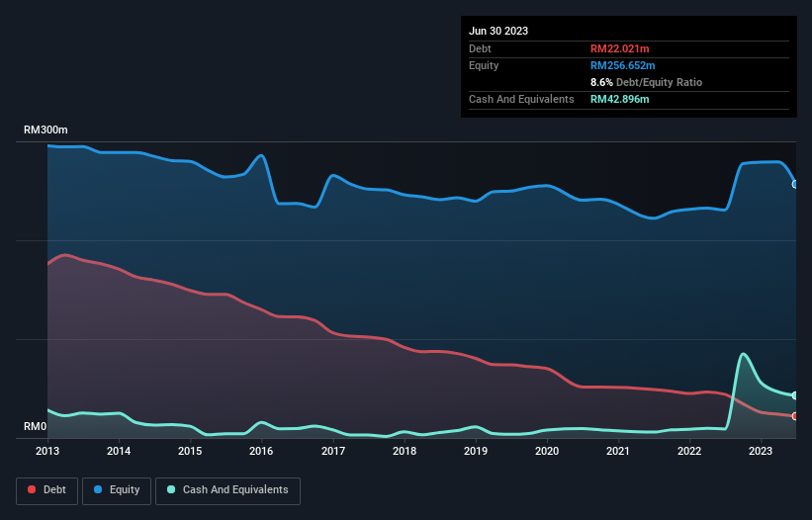Click the RM256.652m equity value
This screenshot has width=812, height=520.
click(622, 65)
